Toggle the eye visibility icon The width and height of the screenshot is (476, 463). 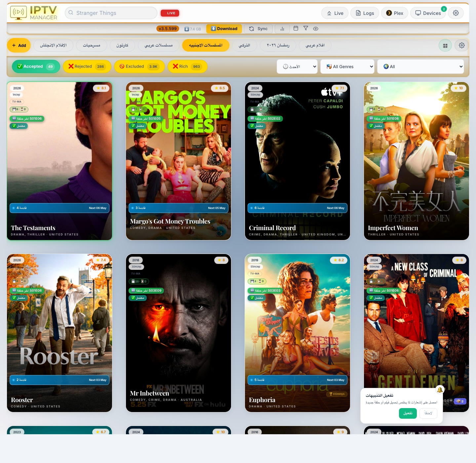pyautogui.click(x=316, y=28)
